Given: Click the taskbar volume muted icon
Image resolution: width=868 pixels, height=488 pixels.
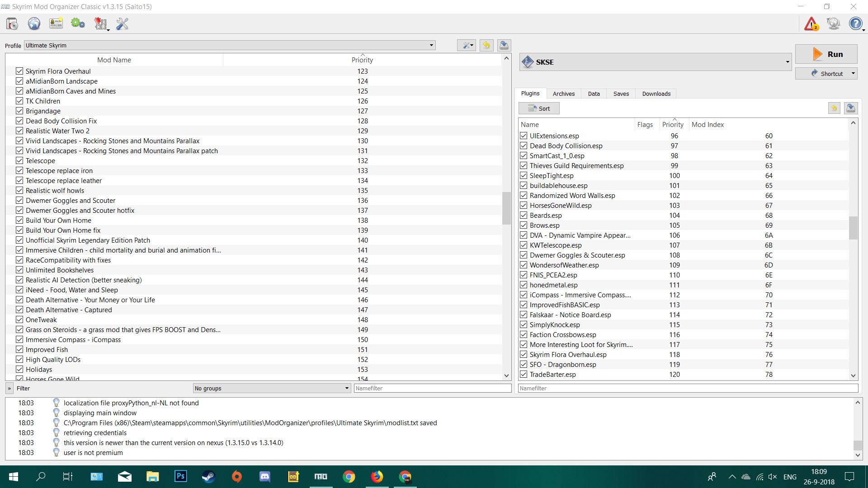Looking at the screenshot, I should pos(773,477).
